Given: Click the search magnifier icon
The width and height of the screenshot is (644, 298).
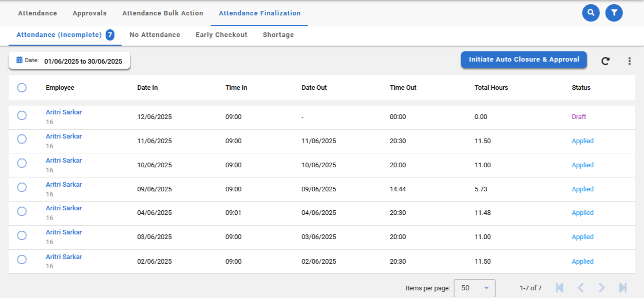Looking at the screenshot, I should tap(591, 13).
